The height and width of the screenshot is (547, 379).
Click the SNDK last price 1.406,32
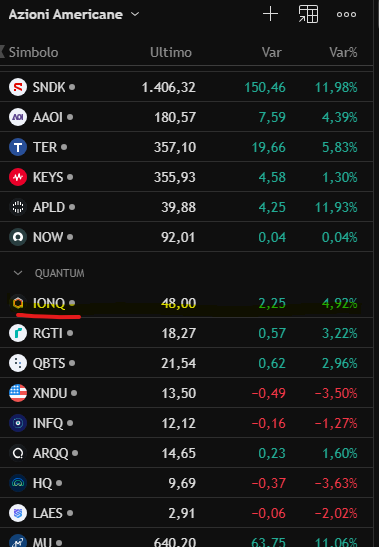click(x=169, y=87)
